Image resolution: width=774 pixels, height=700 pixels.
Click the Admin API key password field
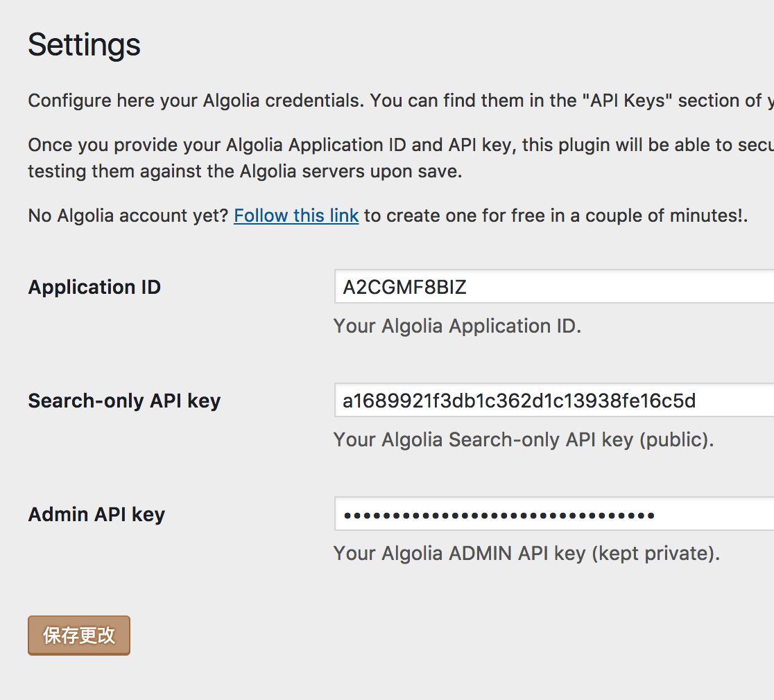(554, 514)
